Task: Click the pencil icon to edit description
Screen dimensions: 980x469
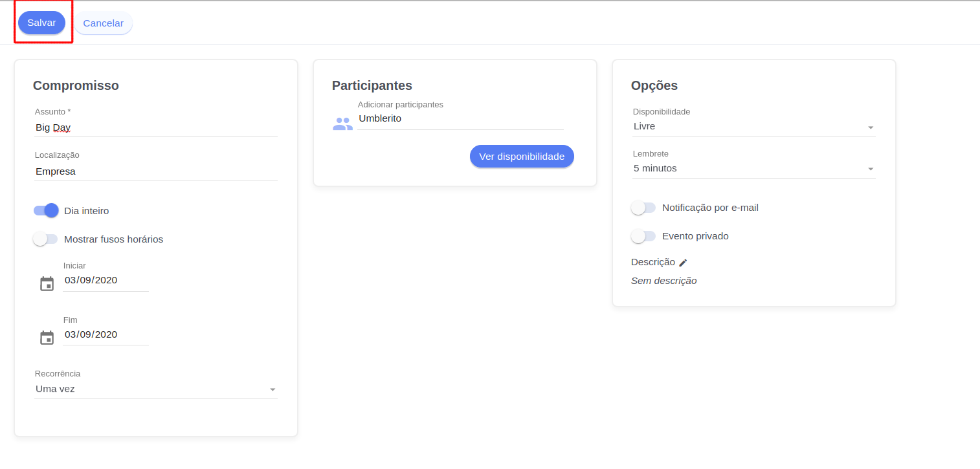Action: (683, 263)
